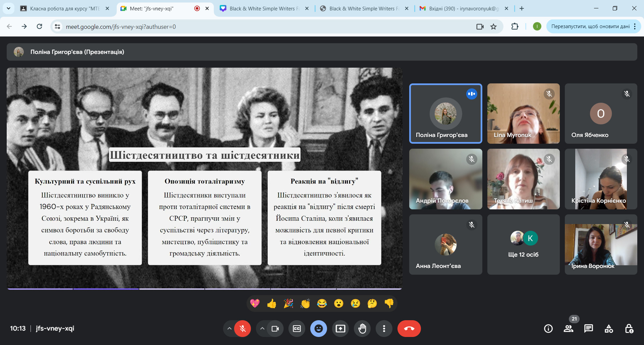Open meeting details info icon
The image size is (644, 345).
point(548,329)
